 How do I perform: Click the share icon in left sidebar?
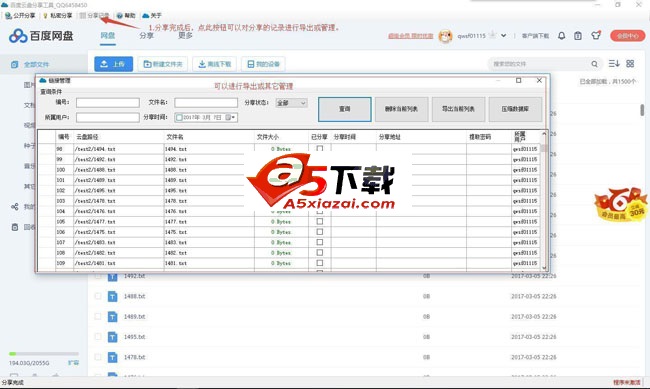coord(15,207)
